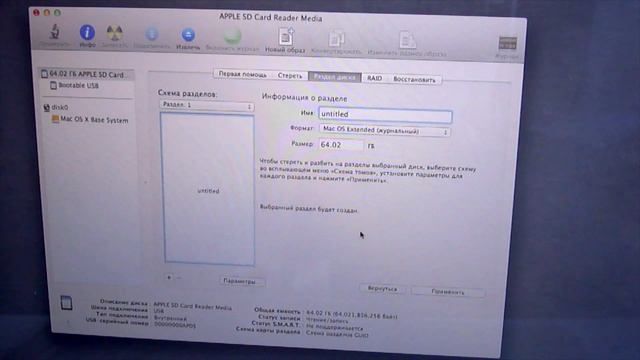Open the Схема разделов dropdown
Viewport: 640px width, 360px height.
pos(207,105)
